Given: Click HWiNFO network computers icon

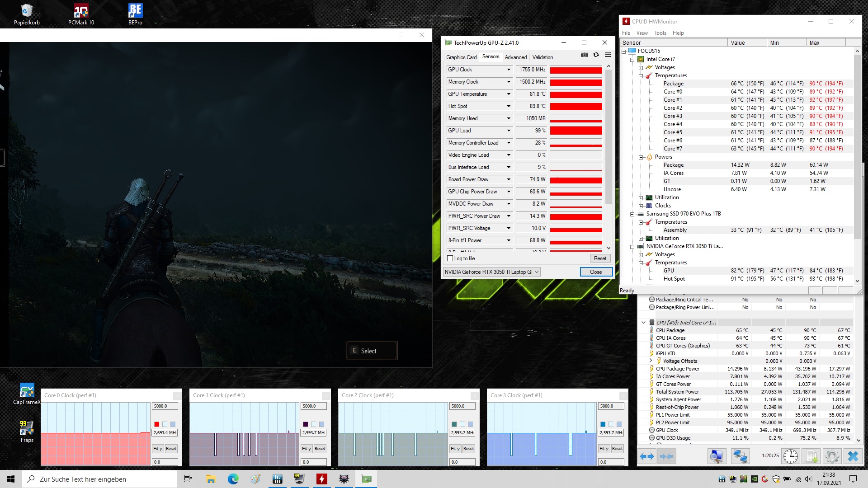Looking at the screenshot, I should 740,456.
